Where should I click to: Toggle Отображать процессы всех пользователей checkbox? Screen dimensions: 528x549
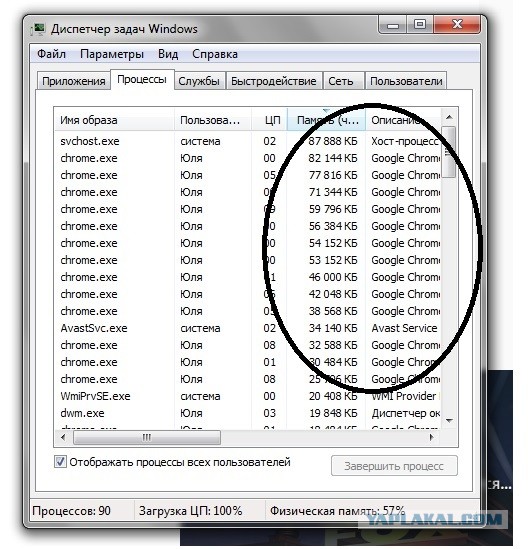(60, 461)
